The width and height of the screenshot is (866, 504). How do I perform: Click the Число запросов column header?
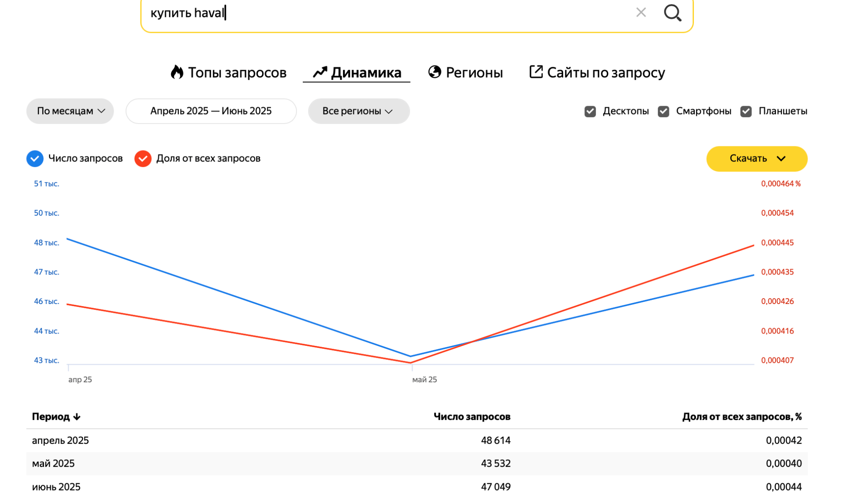click(x=472, y=417)
